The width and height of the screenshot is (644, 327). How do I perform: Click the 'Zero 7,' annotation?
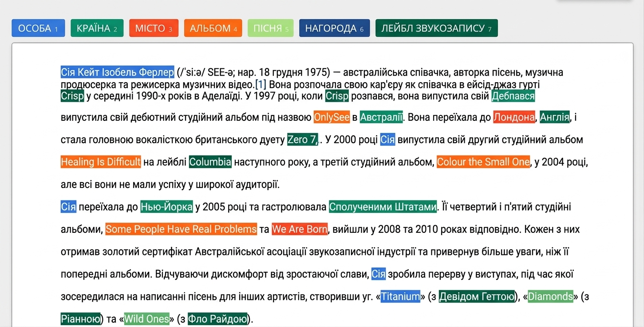coord(303,140)
